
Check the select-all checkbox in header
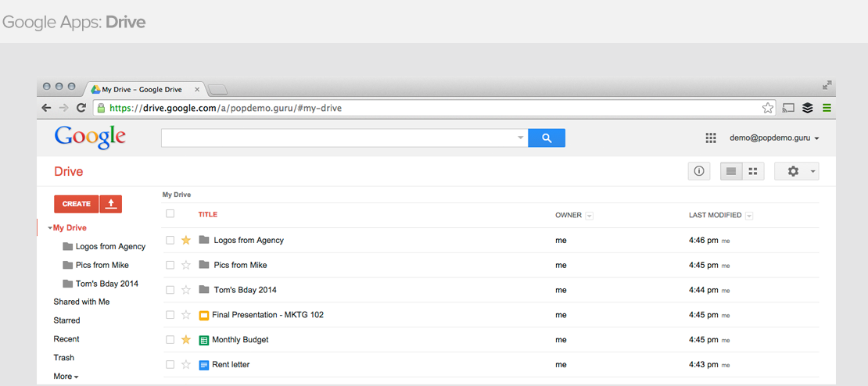[170, 213]
